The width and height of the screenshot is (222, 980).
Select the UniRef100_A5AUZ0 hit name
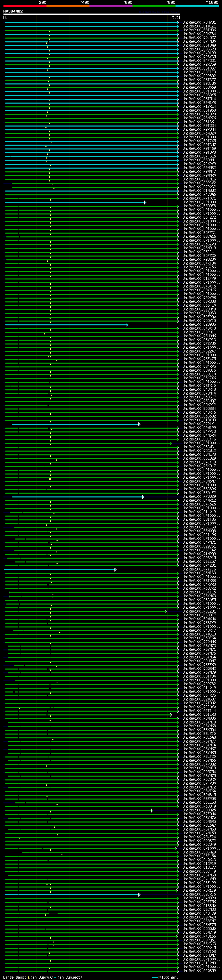tap(199, 133)
